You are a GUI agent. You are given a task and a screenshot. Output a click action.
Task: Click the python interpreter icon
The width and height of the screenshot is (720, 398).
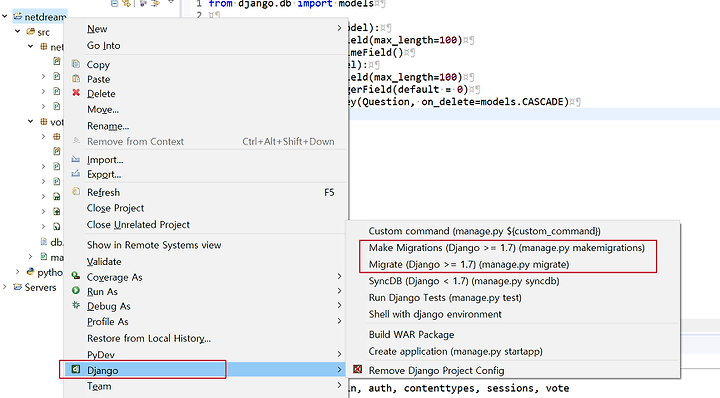click(x=30, y=272)
